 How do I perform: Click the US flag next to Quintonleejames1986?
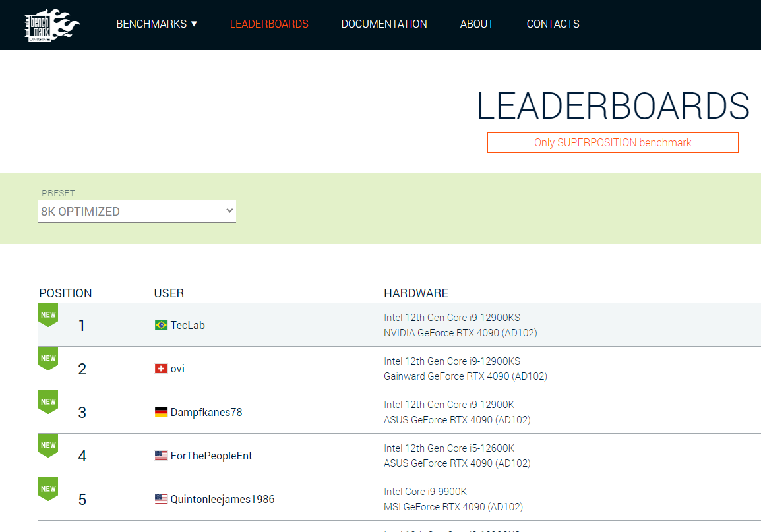(x=161, y=499)
